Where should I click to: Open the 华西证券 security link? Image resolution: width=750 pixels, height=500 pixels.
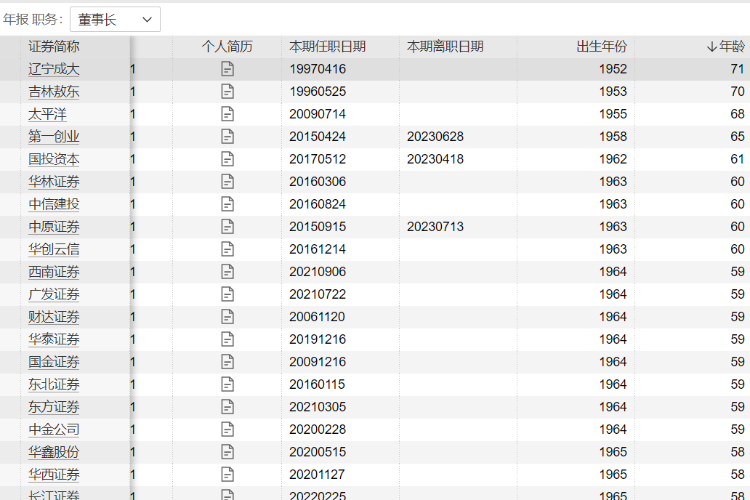(x=54, y=474)
